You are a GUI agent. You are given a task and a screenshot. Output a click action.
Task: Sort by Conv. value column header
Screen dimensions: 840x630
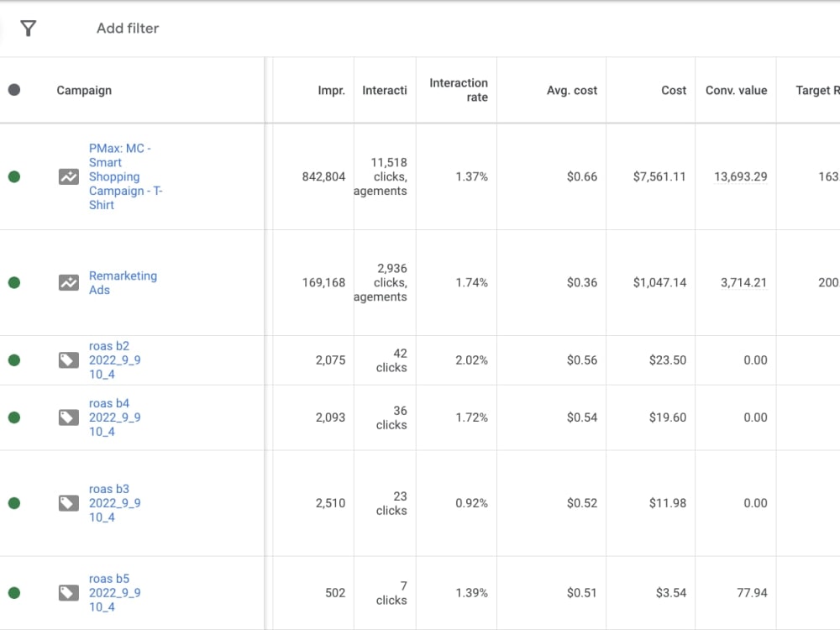[736, 90]
